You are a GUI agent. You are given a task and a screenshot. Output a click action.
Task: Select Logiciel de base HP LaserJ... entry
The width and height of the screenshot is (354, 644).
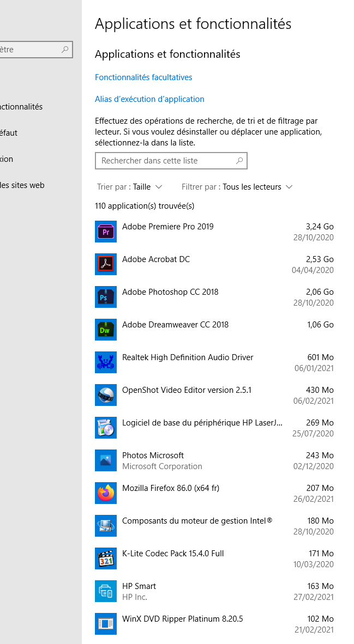click(x=214, y=428)
